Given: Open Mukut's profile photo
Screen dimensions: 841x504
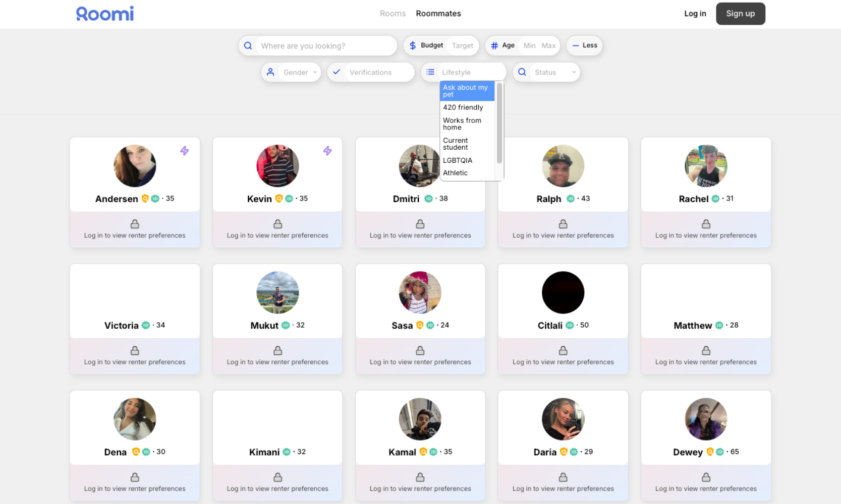Looking at the screenshot, I should [277, 292].
